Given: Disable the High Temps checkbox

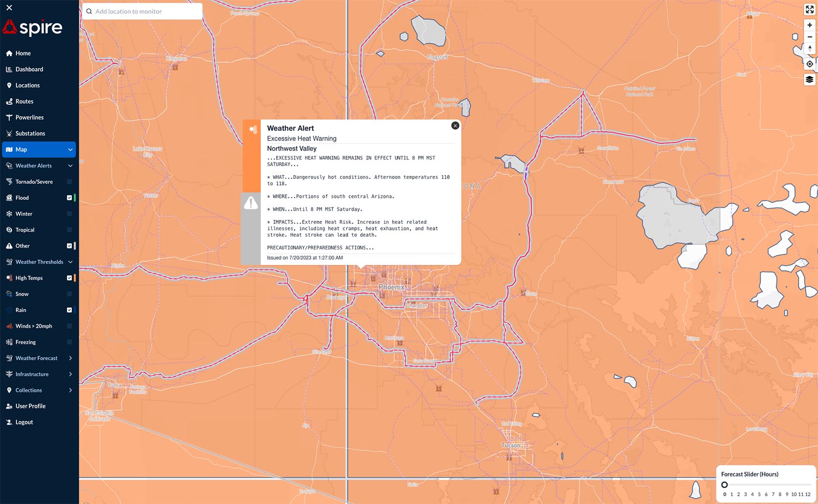Looking at the screenshot, I should click(70, 278).
